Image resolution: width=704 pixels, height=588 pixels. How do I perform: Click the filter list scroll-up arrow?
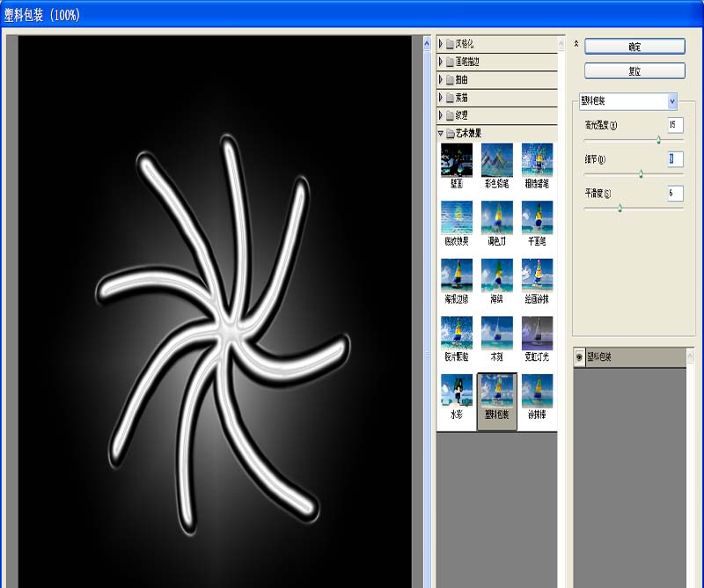pyautogui.click(x=561, y=44)
